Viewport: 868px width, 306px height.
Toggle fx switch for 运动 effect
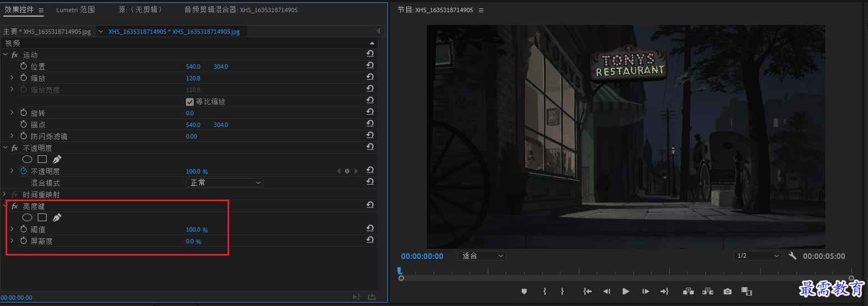tap(15, 55)
